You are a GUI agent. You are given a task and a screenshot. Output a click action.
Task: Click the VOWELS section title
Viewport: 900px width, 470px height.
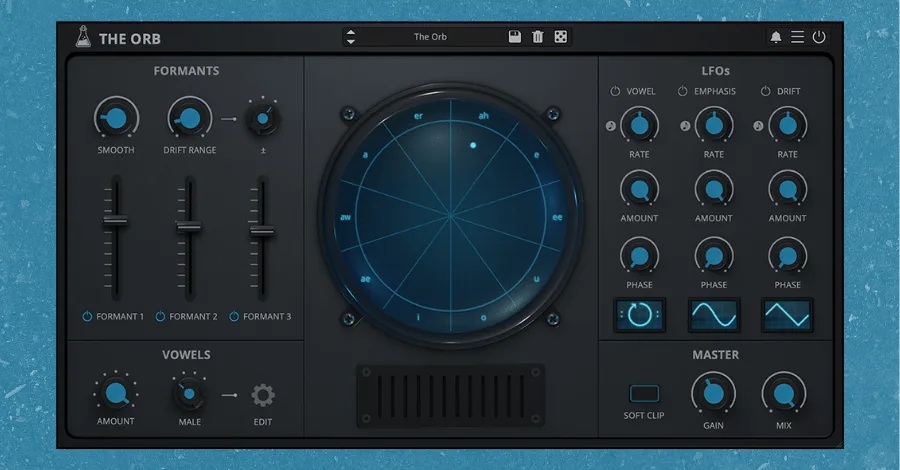186,355
